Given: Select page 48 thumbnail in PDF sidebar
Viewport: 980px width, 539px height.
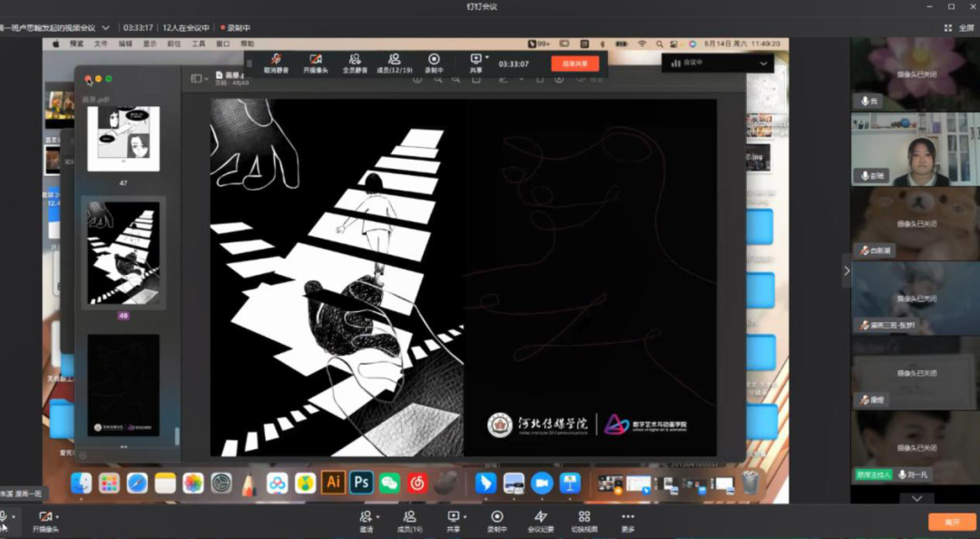Looking at the screenshot, I should pos(123,253).
